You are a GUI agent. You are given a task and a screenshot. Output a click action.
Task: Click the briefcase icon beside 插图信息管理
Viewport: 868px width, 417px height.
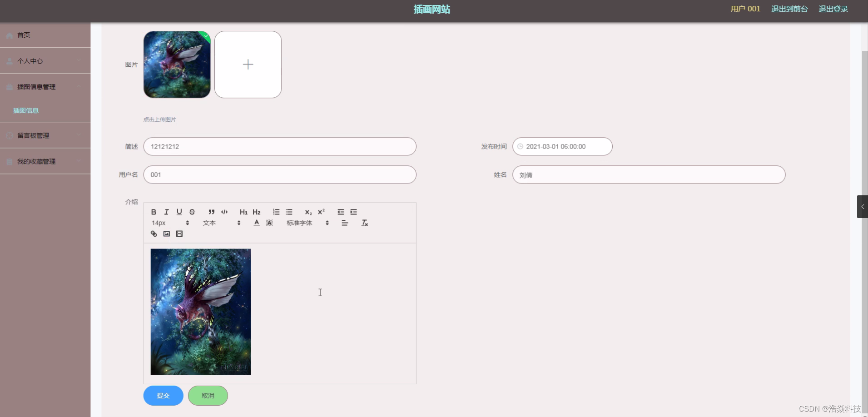(10, 87)
